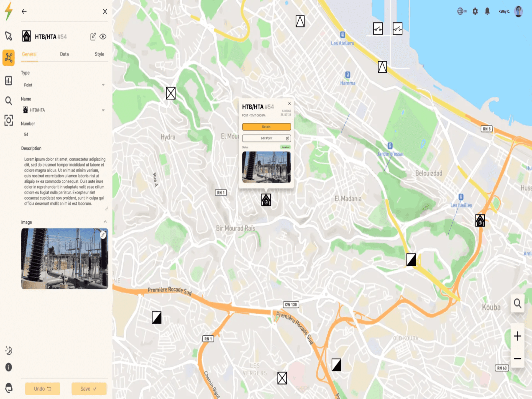Viewport: 532px width, 399px height.
Task: Open settings gear in top bar
Action: tap(475, 11)
